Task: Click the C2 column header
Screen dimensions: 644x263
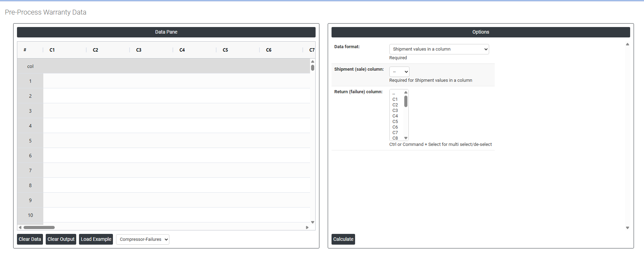Action: [96, 50]
